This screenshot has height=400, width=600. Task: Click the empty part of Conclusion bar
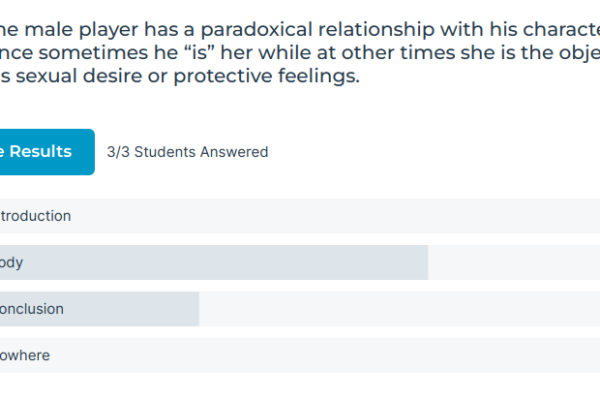point(399,309)
